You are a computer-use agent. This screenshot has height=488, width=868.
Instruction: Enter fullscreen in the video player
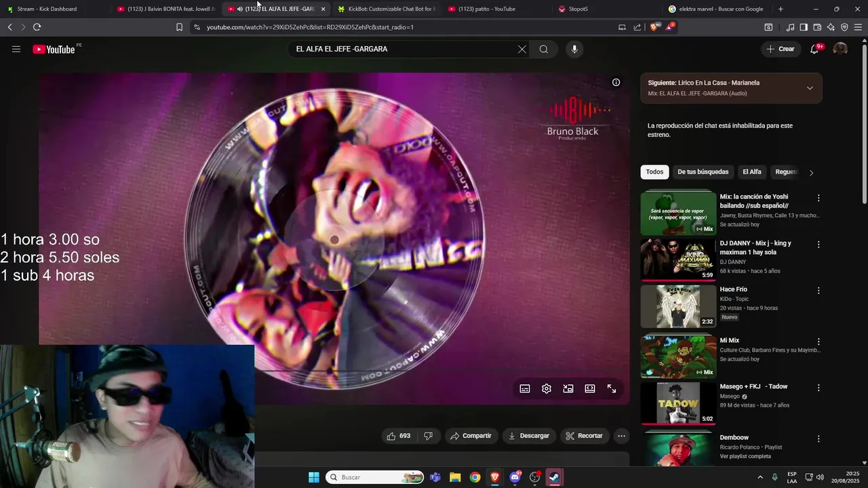pos(612,388)
